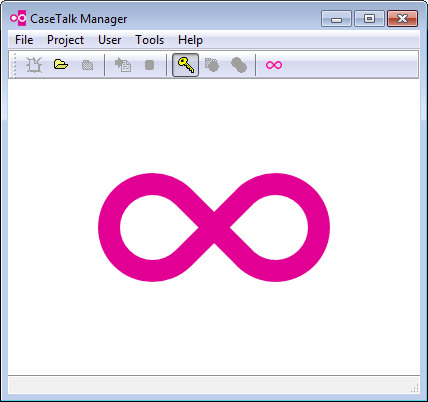Viewport: 428px width, 402px height.
Task: Click the status bar resize grip
Action: (414, 388)
